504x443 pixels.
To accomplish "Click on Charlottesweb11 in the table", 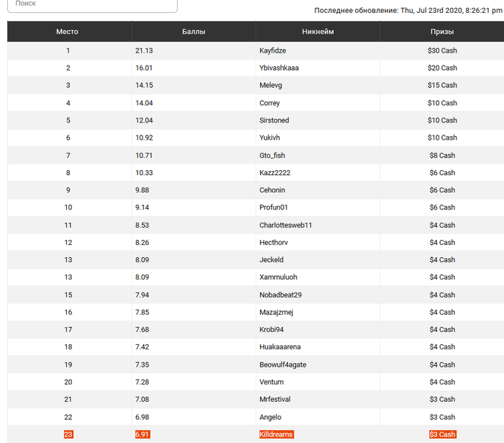I will click(286, 225).
